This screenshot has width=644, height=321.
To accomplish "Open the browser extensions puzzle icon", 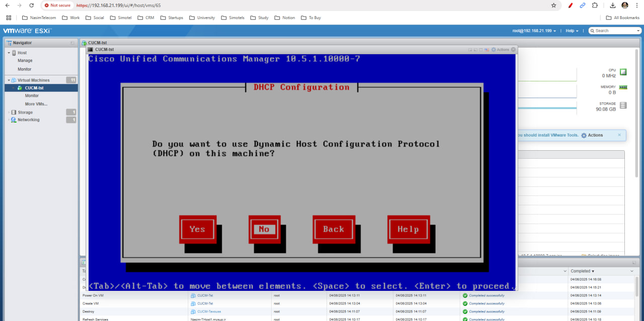I will click(595, 6).
